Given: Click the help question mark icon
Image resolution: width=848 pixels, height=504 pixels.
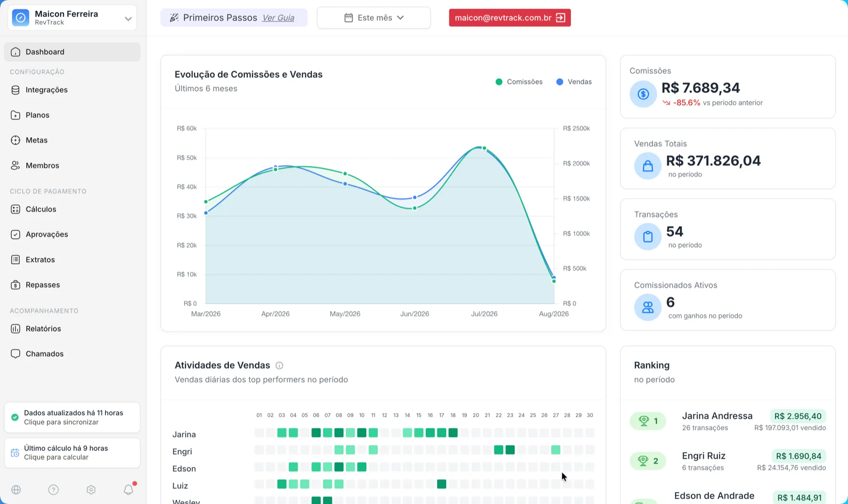Looking at the screenshot, I should click(x=54, y=490).
